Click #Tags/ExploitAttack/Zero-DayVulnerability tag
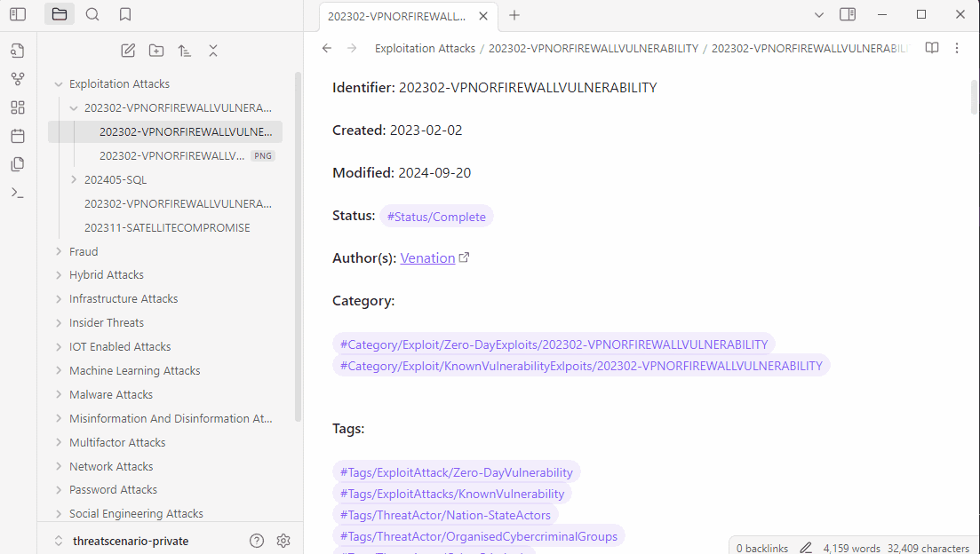Viewport: 980px width, 554px height. click(x=457, y=472)
